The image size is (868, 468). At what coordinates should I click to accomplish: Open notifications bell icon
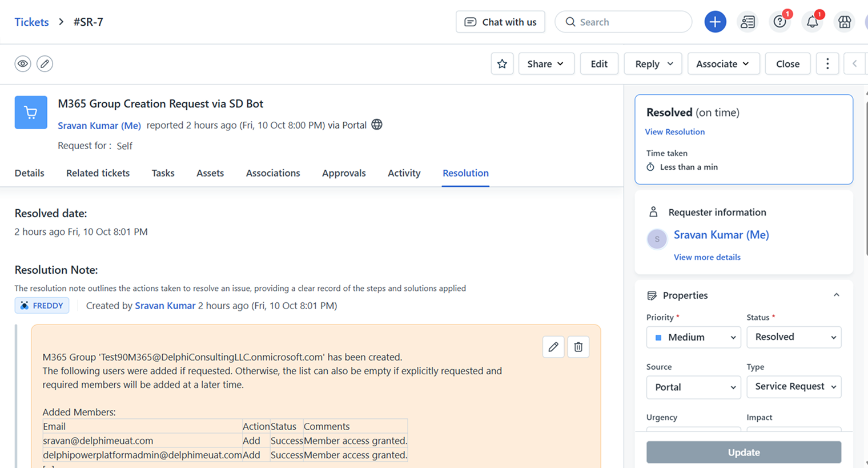pyautogui.click(x=812, y=22)
